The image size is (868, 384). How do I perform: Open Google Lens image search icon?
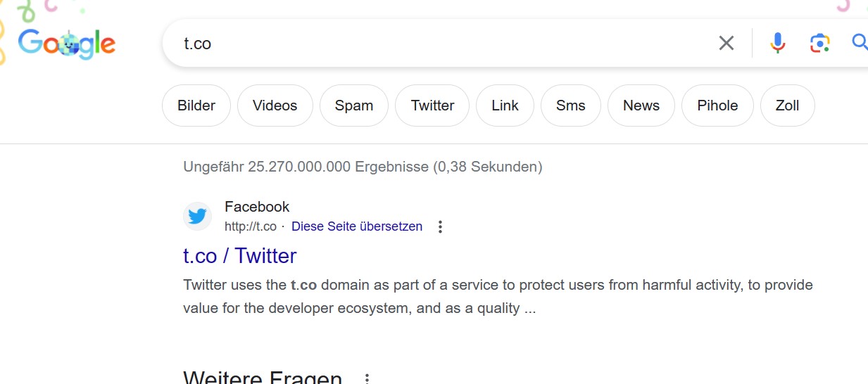(x=819, y=44)
